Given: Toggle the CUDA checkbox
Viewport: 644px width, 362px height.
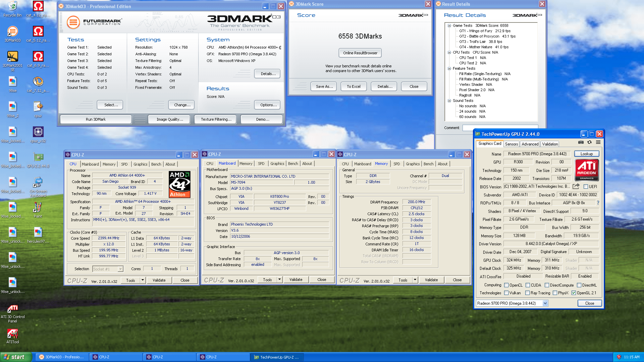Looking at the screenshot, I should (528, 285).
